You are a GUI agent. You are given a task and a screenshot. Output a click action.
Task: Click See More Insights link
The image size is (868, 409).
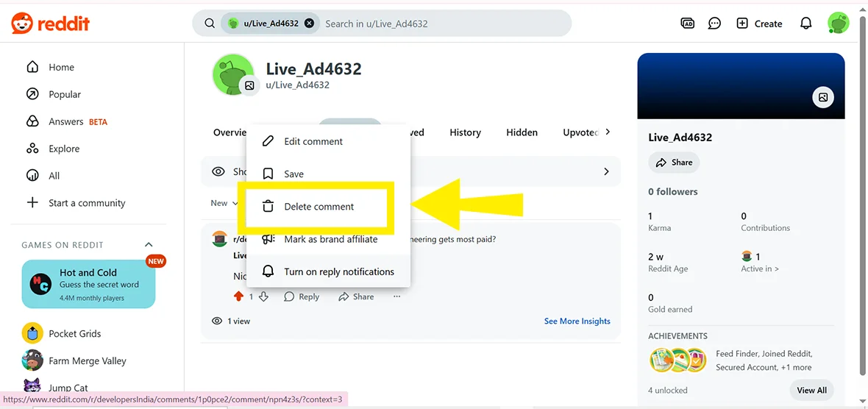(x=577, y=321)
